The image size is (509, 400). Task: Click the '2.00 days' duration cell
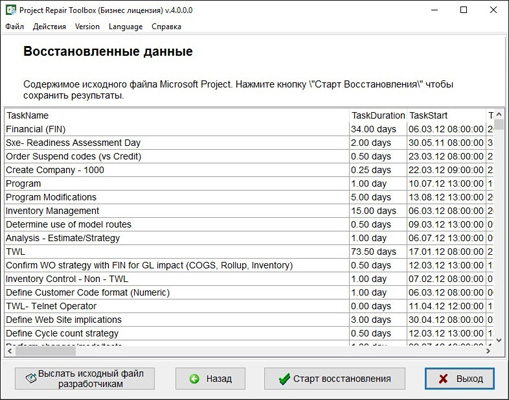[x=378, y=143]
